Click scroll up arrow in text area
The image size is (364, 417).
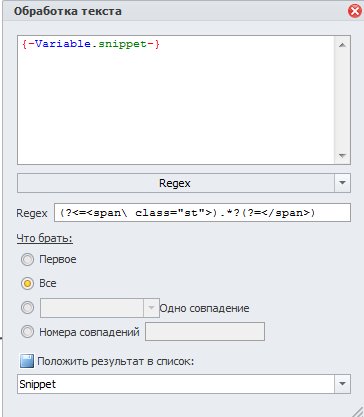(x=342, y=45)
